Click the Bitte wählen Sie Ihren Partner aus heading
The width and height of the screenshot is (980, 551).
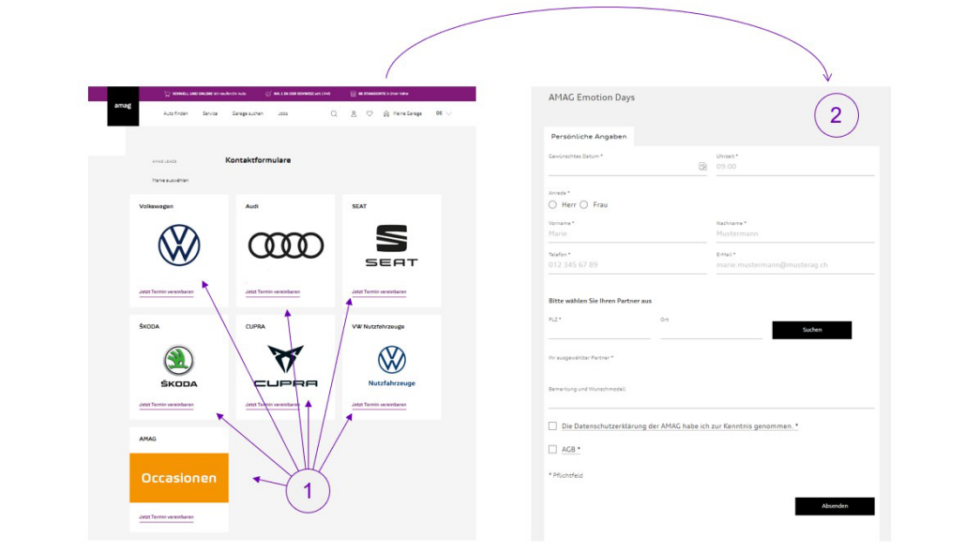click(x=600, y=301)
